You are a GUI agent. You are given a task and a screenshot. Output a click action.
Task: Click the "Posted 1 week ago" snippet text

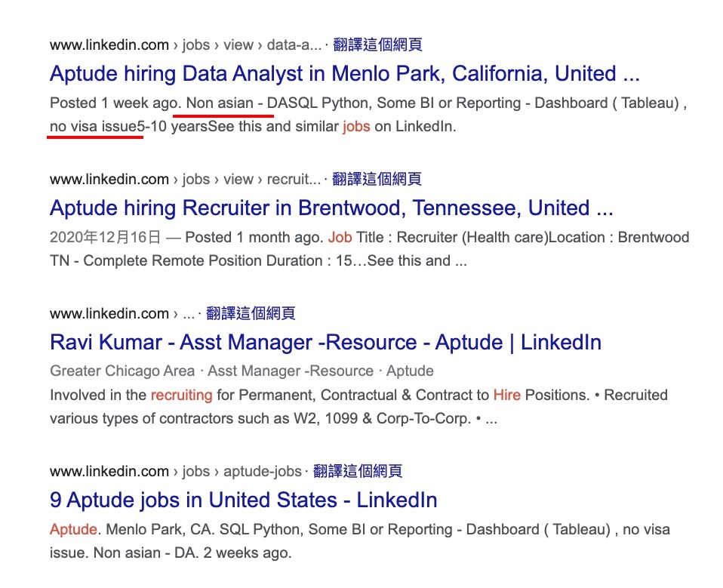click(115, 103)
